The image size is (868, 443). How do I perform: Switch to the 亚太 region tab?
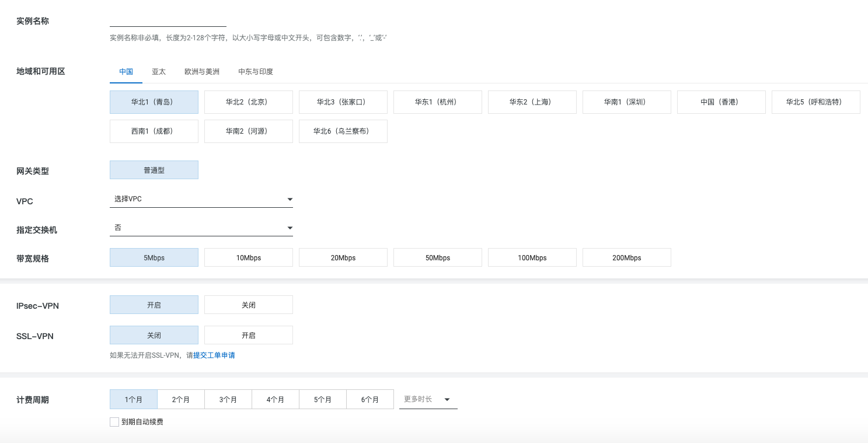tap(159, 72)
